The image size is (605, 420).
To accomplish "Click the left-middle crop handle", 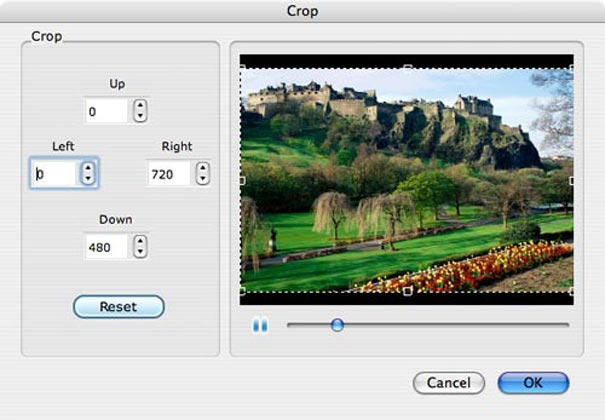I will 243,180.
